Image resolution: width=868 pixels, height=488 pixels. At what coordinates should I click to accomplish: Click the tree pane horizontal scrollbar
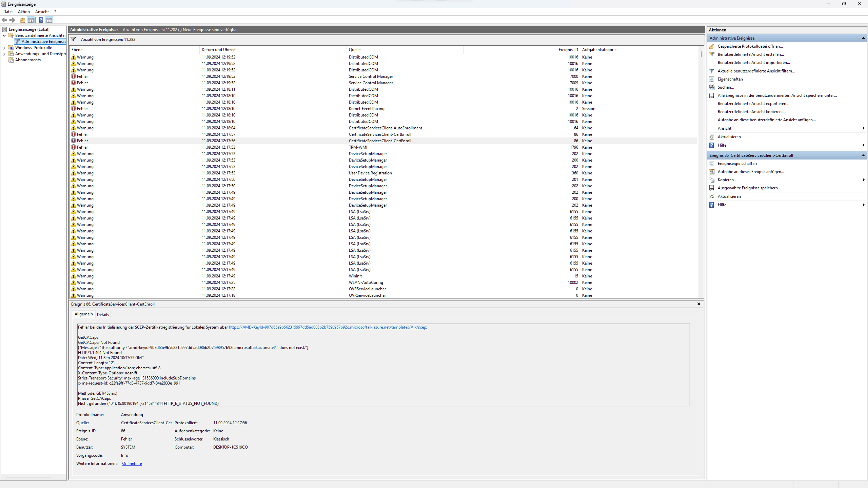(x=29, y=477)
